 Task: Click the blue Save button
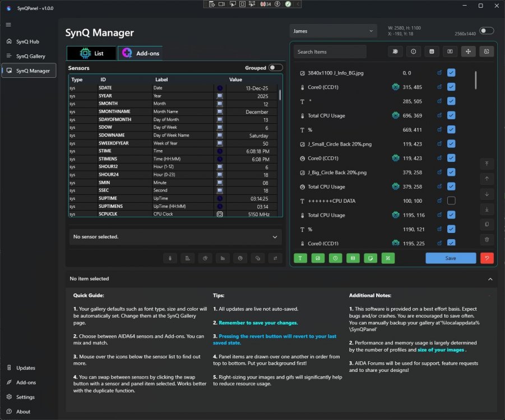tap(450, 258)
